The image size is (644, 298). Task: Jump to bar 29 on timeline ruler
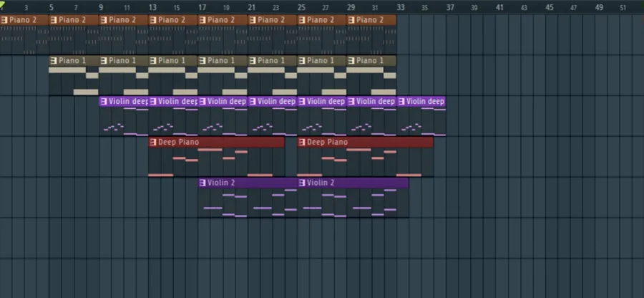point(351,7)
